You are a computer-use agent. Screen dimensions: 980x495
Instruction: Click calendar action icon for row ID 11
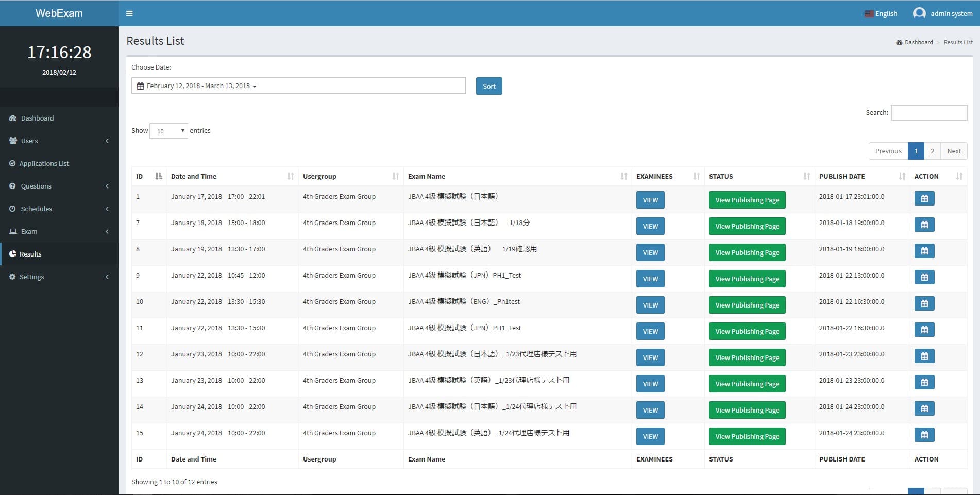click(924, 330)
